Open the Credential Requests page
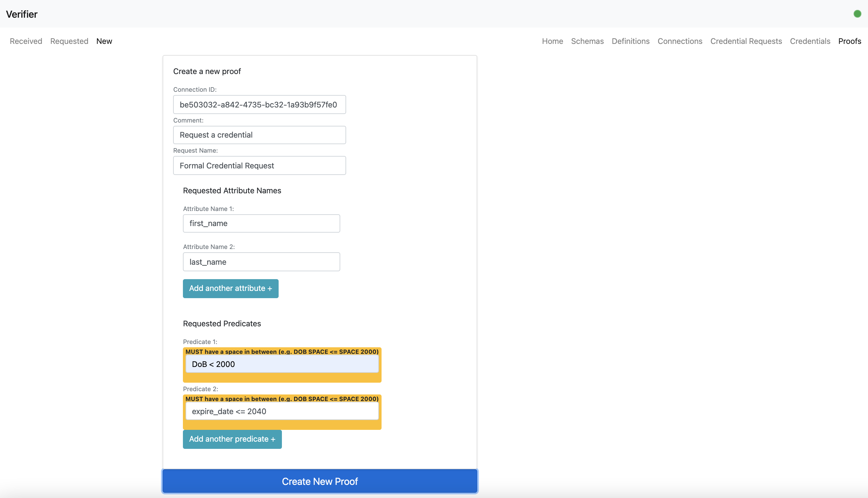Screen dimensions: 868x498 (746, 41)
